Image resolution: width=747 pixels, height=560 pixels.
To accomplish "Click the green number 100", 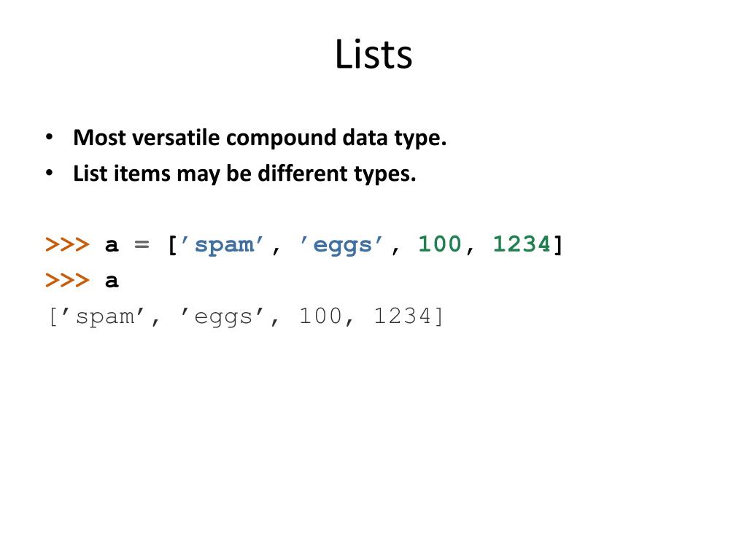I will click(x=440, y=244).
